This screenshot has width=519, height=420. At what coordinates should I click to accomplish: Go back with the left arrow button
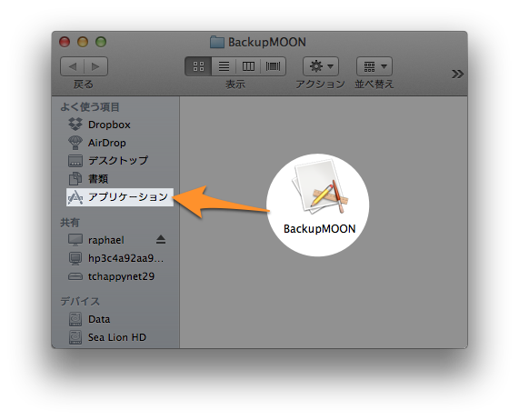[x=72, y=66]
